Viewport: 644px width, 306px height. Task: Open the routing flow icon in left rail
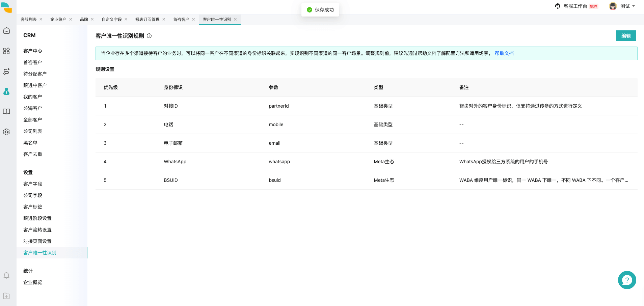[x=6, y=71]
